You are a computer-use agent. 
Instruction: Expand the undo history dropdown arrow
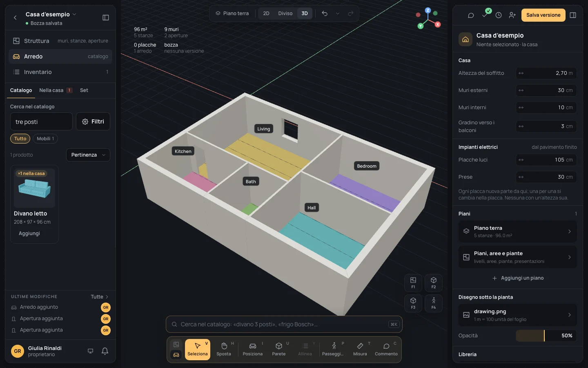coord(338,13)
